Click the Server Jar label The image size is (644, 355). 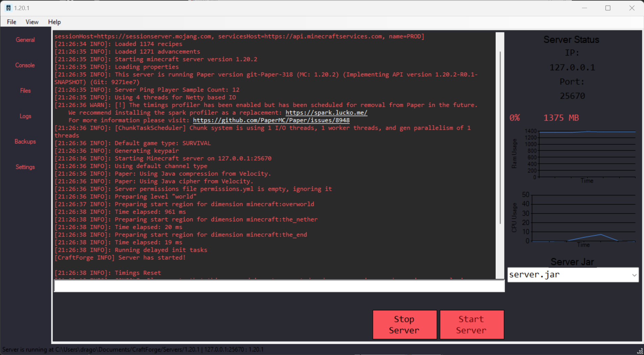tap(572, 262)
